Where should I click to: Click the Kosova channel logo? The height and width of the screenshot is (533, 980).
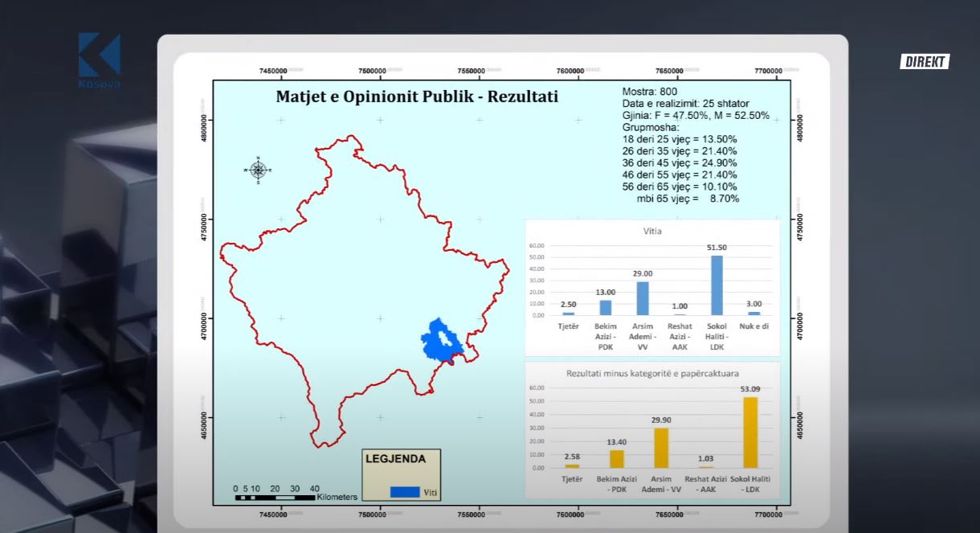click(x=99, y=59)
